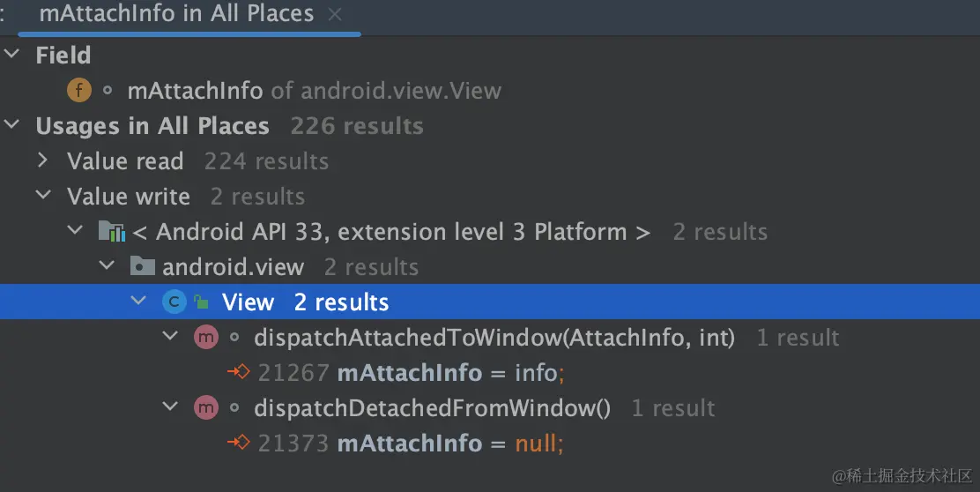Collapse Usages in All Places node
Viewport: 980px width, 492px height.
11,125
